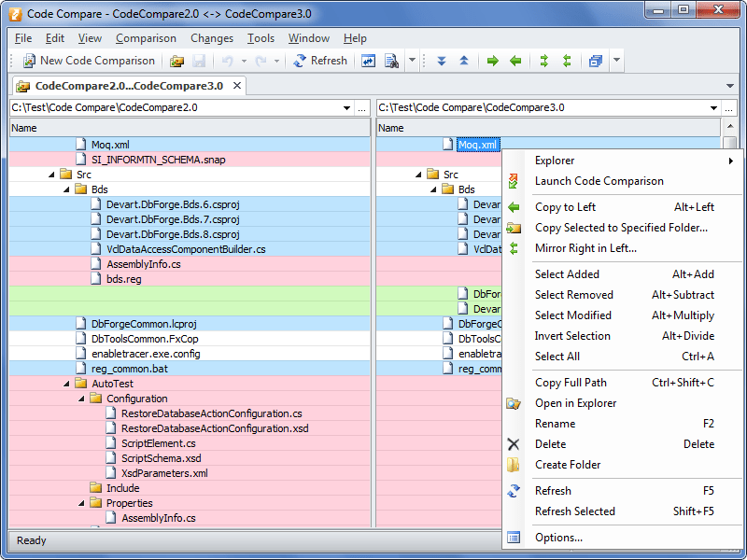This screenshot has height=560, width=747.
Task: Click the left pane Name column header
Action: click(190, 128)
